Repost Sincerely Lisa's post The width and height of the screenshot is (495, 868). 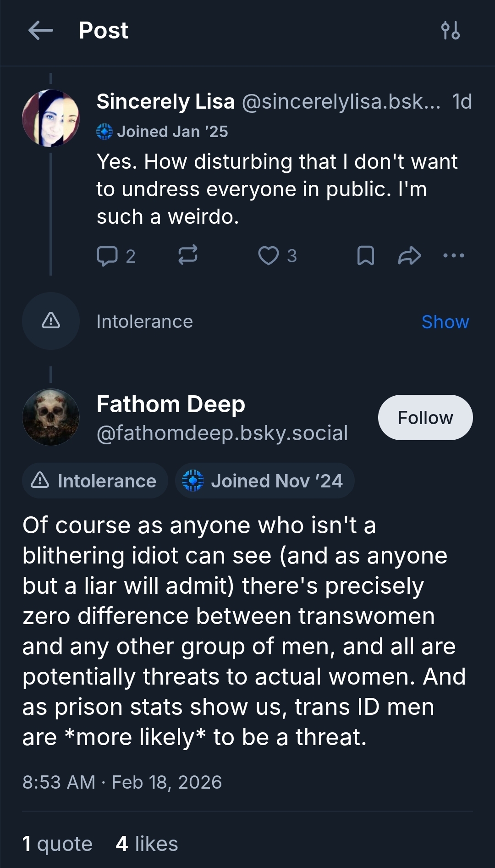[187, 254]
